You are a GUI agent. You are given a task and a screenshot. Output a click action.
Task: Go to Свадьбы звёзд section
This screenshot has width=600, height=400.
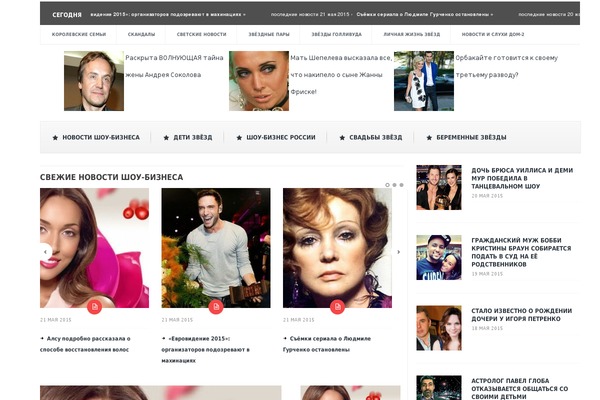coord(376,137)
